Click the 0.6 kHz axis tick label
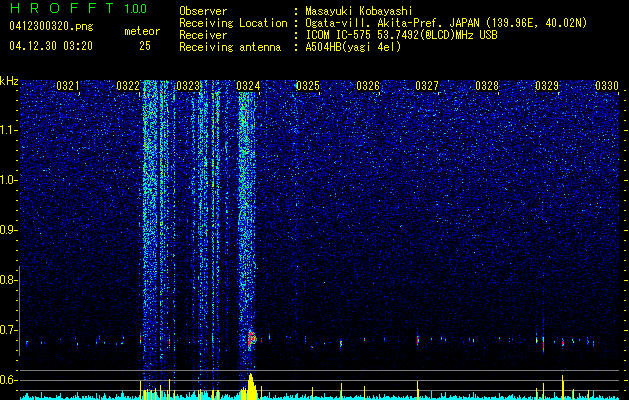Viewport: 629px width, 400px height. [8, 380]
